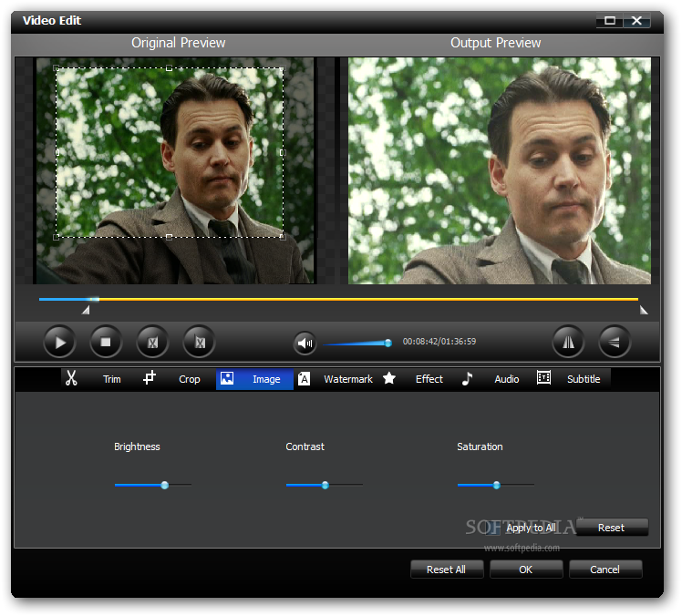Open the Trim tab with scissors icon

point(99,379)
